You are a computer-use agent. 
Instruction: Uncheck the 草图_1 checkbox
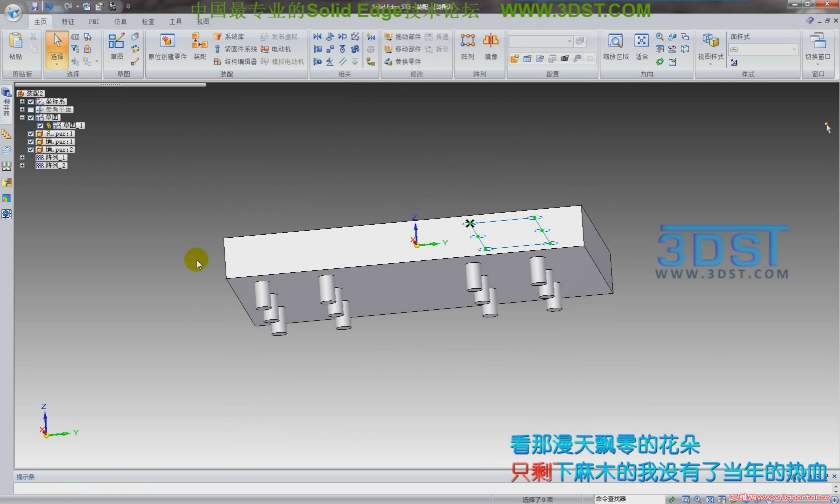point(41,126)
